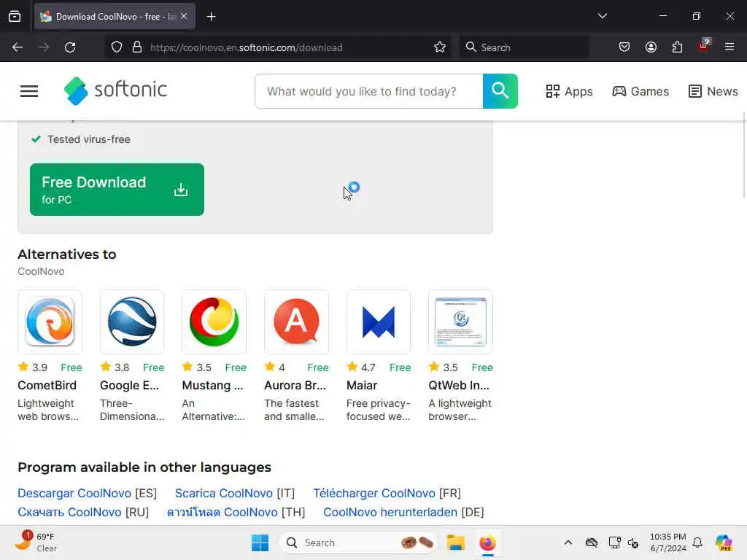
Task: Go to Softonic home via logo
Action: pyautogui.click(x=116, y=90)
